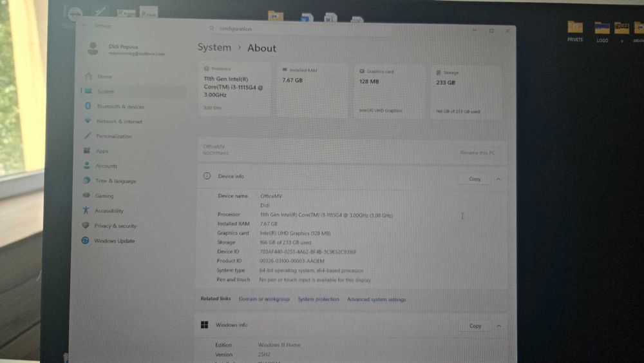Click the search box containing "configuration"

[x=298, y=29]
